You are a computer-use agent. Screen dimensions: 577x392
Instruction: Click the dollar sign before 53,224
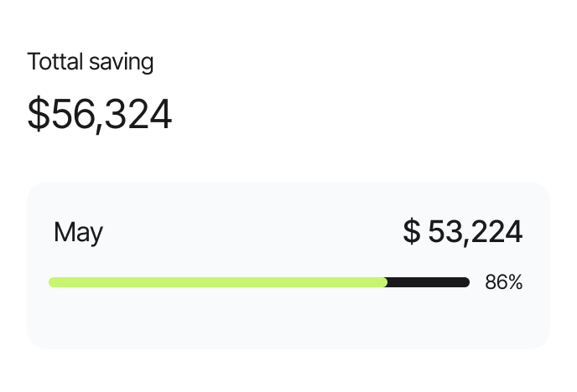[x=411, y=232]
